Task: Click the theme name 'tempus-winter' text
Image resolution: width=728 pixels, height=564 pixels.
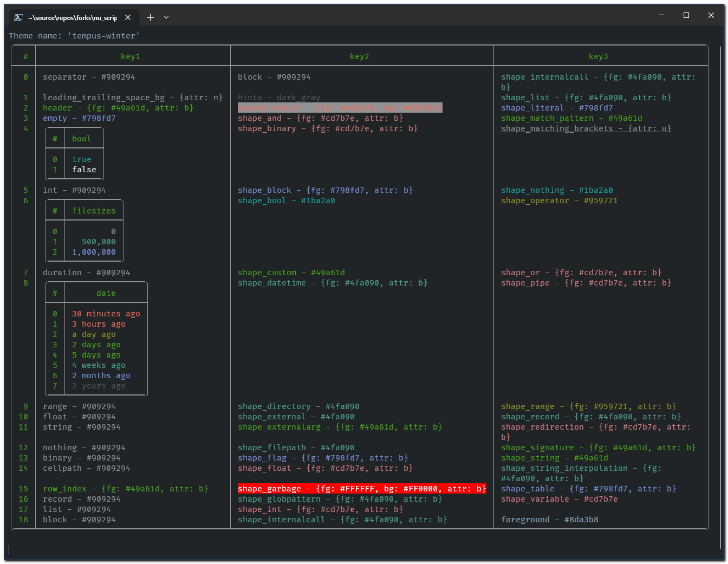Action: [103, 36]
